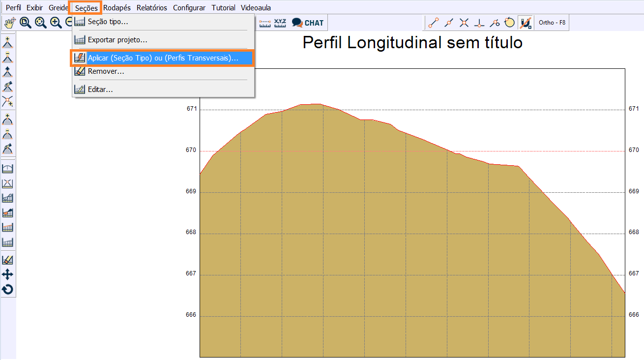The width and height of the screenshot is (644, 360).
Task: Activate the zoom in icon
Action: [x=56, y=22]
